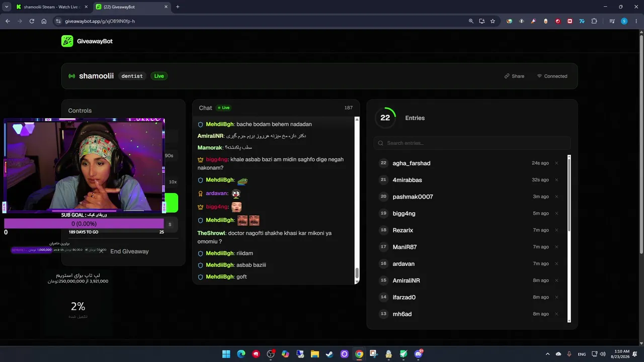Click the live broadcast icon beside shamoolii

(x=72, y=76)
